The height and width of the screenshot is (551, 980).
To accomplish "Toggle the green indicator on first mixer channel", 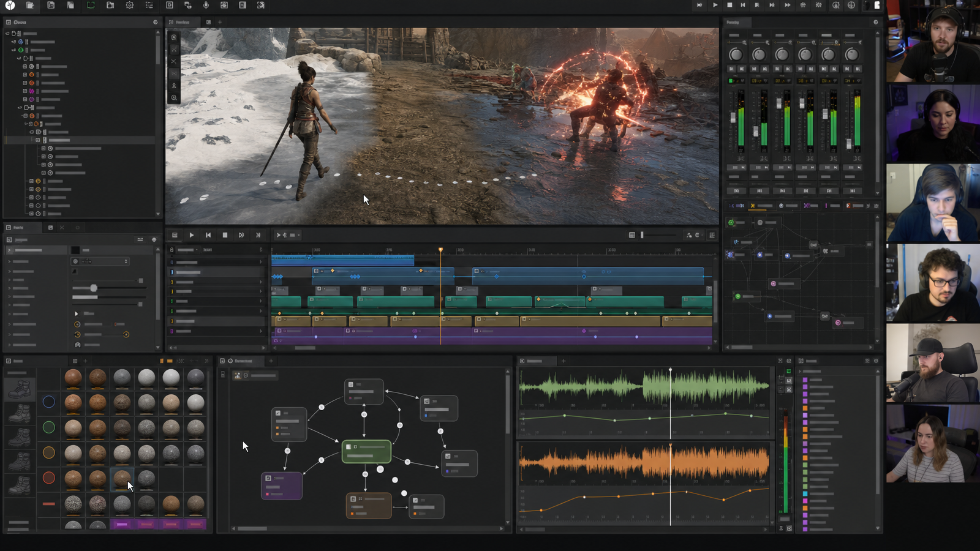I will (731, 80).
